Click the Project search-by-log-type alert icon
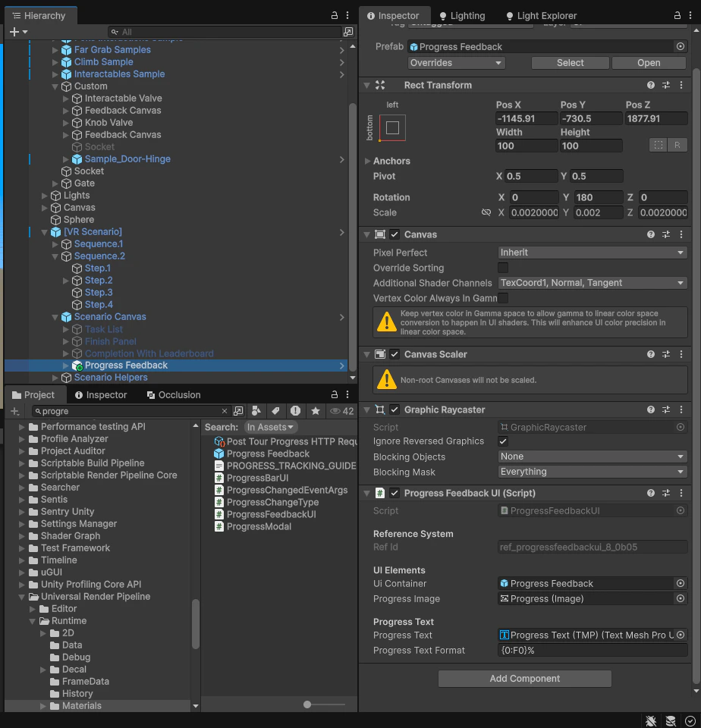 pos(295,410)
